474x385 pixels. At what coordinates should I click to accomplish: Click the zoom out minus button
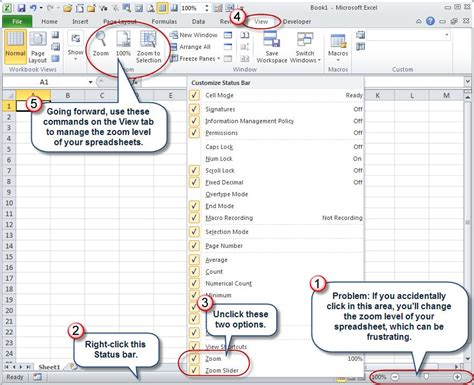tap(395, 377)
